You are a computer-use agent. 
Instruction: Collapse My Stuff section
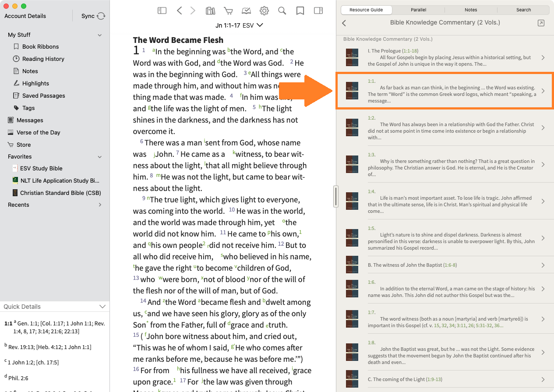(100, 35)
